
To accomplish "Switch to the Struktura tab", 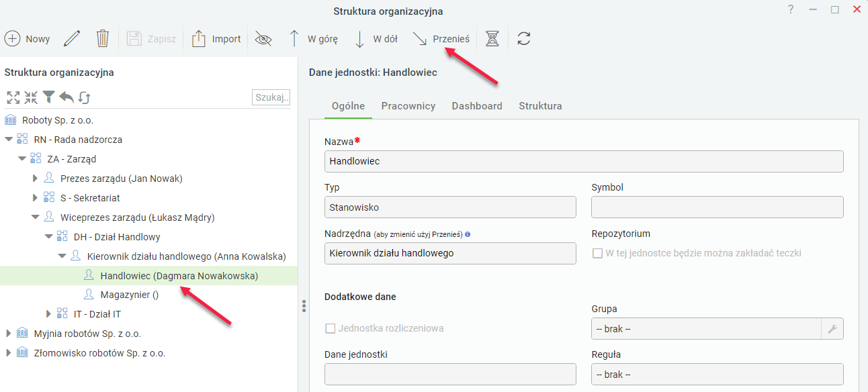I will pyautogui.click(x=540, y=106).
